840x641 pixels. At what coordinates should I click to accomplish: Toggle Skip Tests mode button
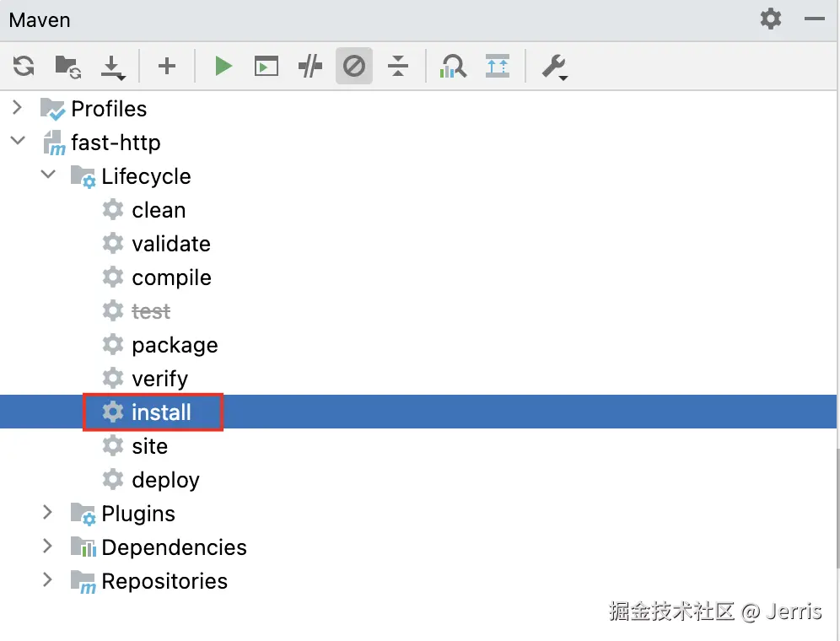pos(354,66)
